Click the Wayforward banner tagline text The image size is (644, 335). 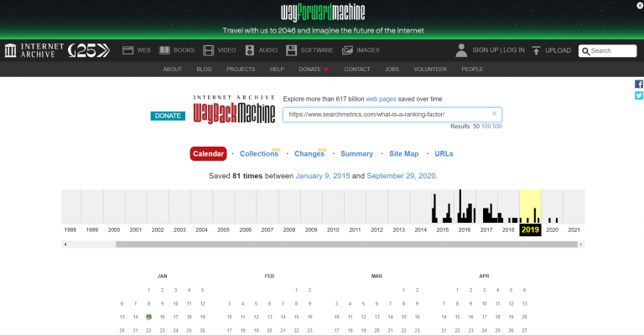pyautogui.click(x=323, y=30)
